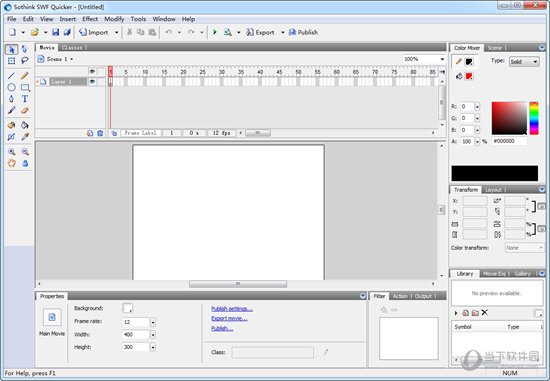Select the Pencil tool

(x=25, y=75)
